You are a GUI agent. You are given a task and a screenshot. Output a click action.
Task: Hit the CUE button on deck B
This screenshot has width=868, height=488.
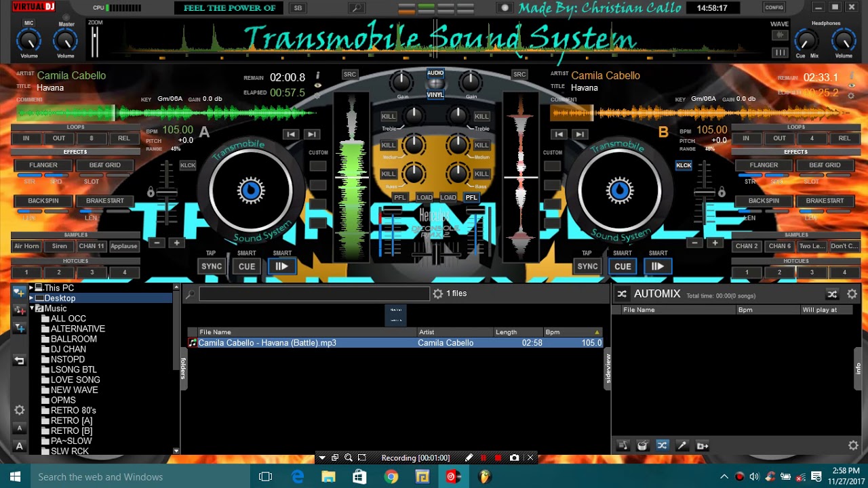click(623, 266)
